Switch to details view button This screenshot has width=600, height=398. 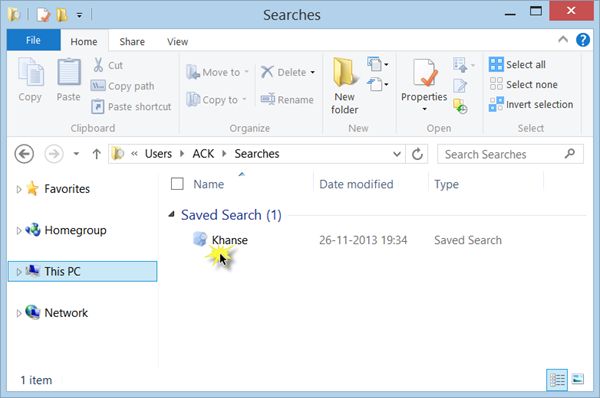click(x=557, y=380)
